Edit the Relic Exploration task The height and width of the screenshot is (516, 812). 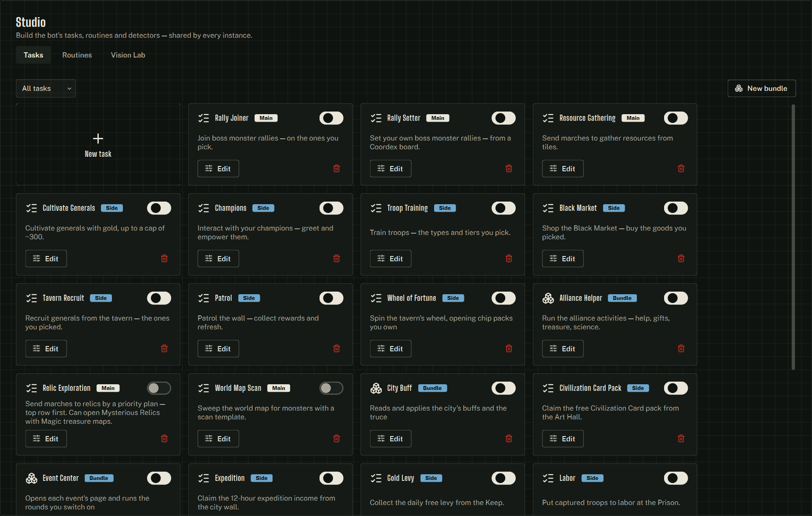46,439
